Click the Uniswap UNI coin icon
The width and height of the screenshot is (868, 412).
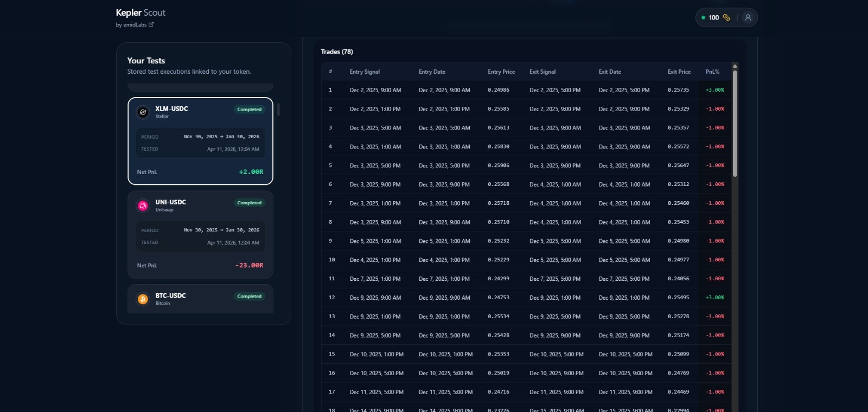click(143, 205)
